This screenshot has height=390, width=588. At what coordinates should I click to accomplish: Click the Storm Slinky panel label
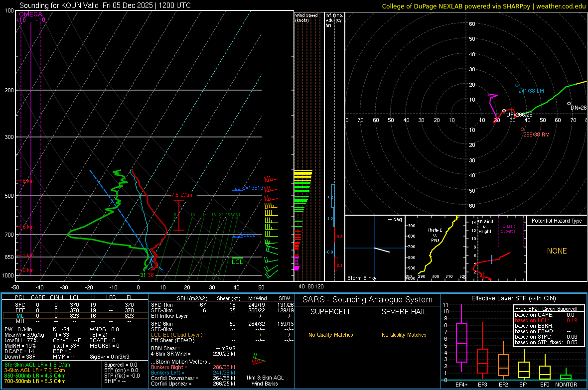point(361,278)
